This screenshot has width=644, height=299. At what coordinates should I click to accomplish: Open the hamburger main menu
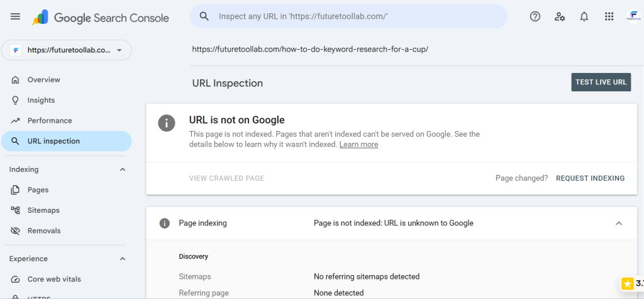(x=15, y=16)
